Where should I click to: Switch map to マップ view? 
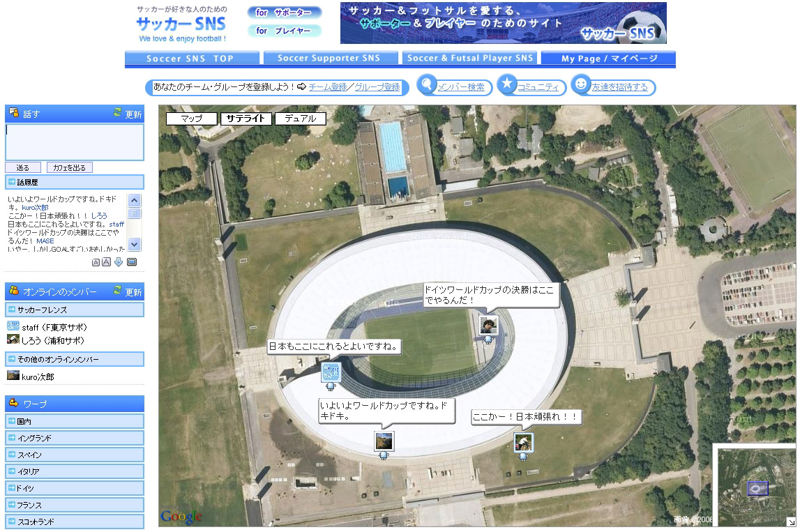tap(192, 119)
